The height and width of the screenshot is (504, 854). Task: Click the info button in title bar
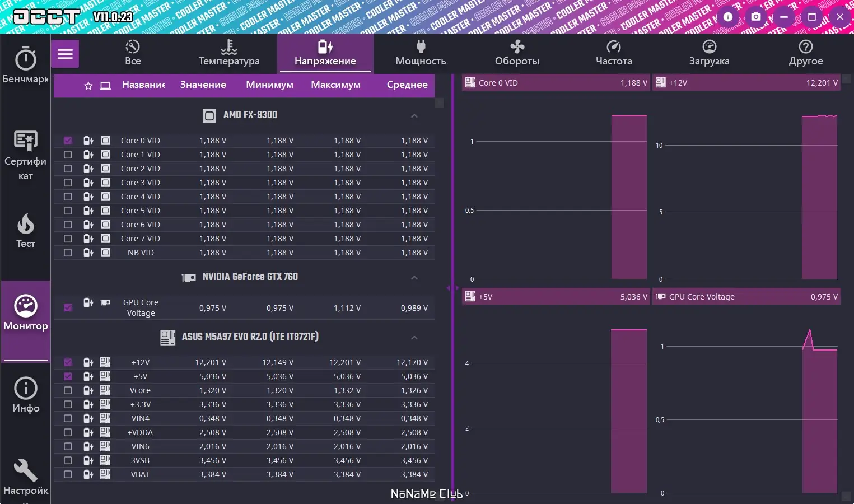pos(728,17)
